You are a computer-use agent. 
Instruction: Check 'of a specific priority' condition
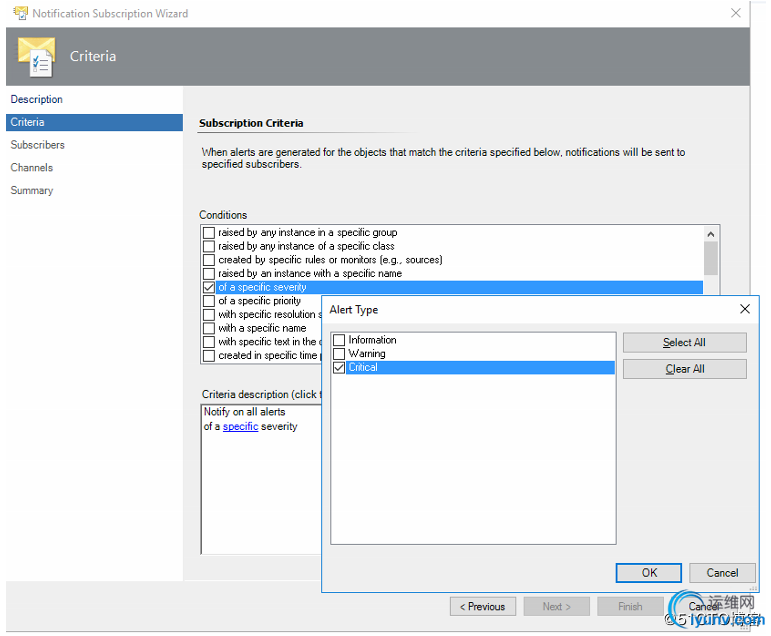209,301
